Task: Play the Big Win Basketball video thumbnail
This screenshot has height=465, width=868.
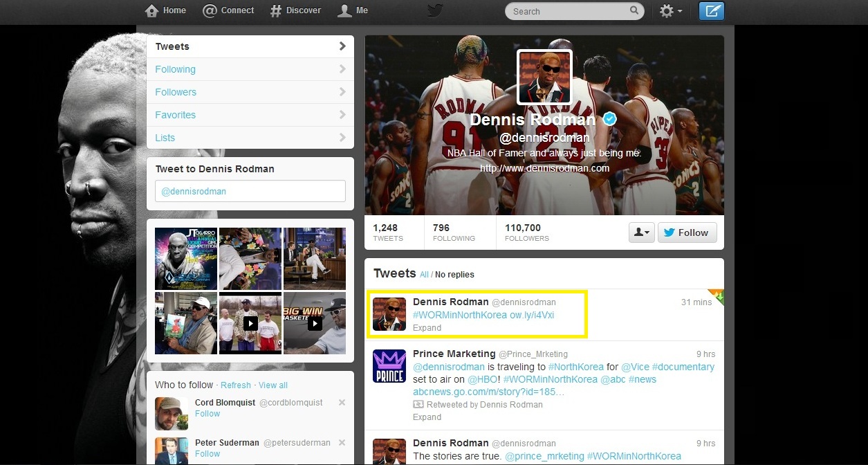Action: (315, 323)
